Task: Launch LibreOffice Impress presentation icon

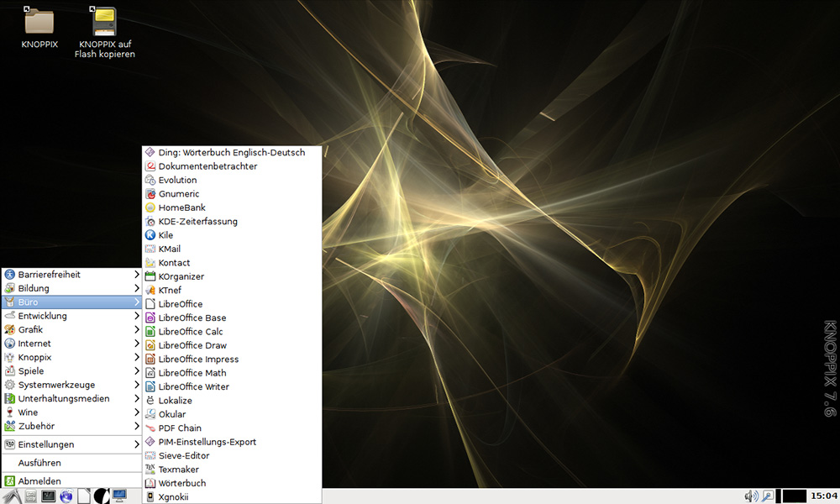Action: pyautogui.click(x=150, y=360)
